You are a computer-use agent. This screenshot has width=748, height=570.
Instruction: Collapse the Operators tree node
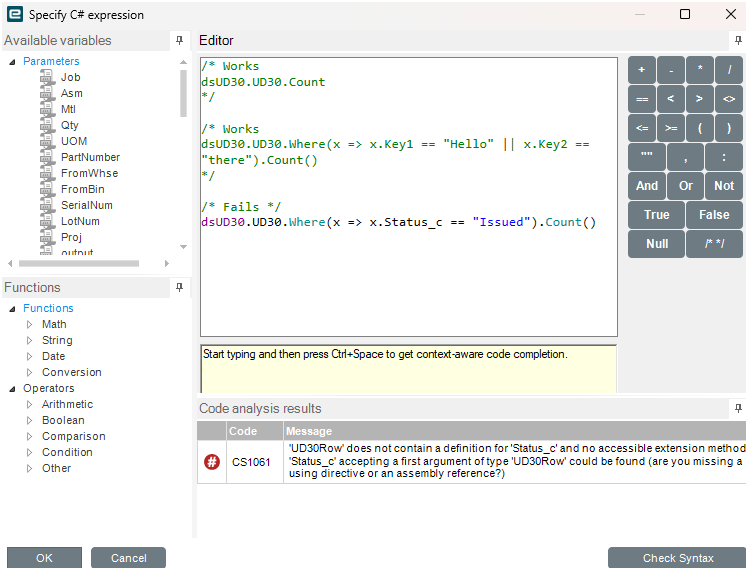pos(13,388)
